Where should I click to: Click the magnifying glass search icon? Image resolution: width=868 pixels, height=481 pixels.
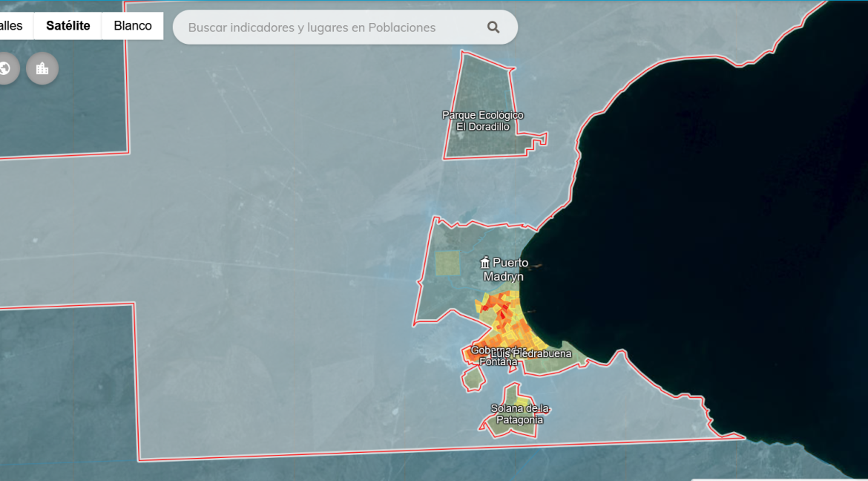[x=493, y=27]
